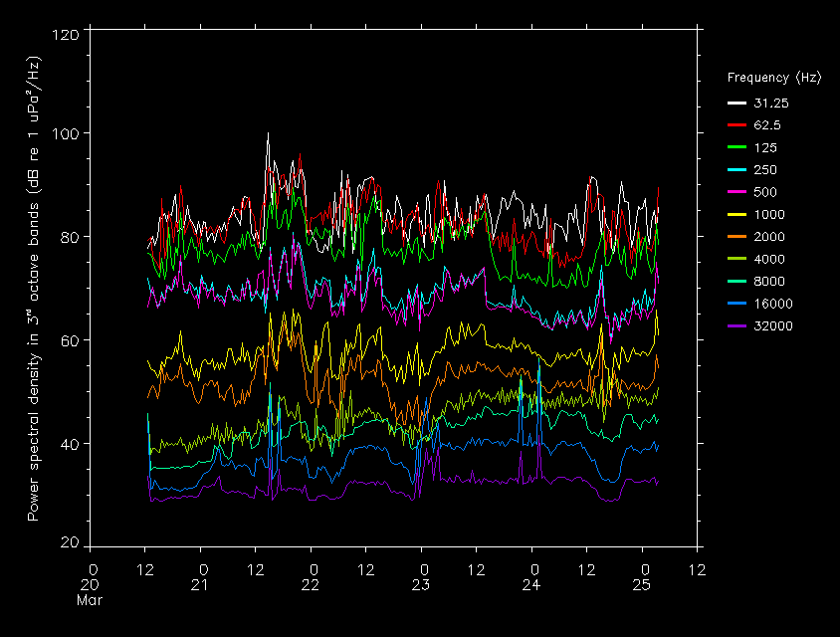
Task: Click the 60 tick label on y-axis
Action: [x=70, y=340]
